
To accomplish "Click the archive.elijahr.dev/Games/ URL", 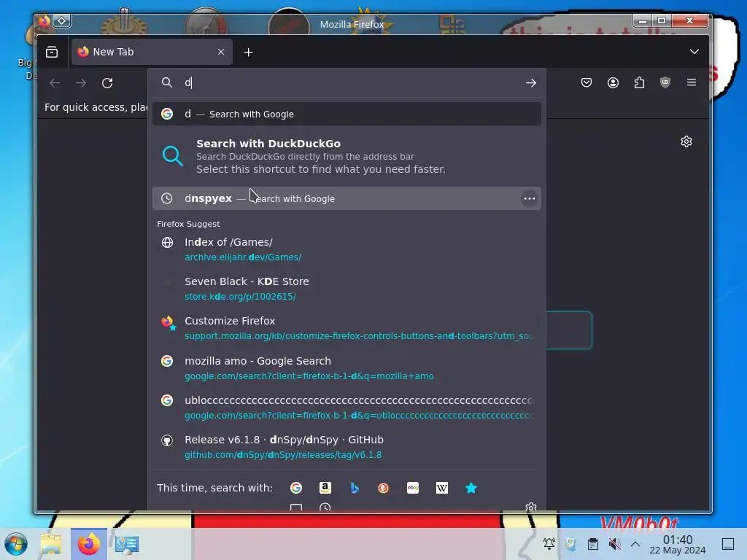I will pos(243,257).
